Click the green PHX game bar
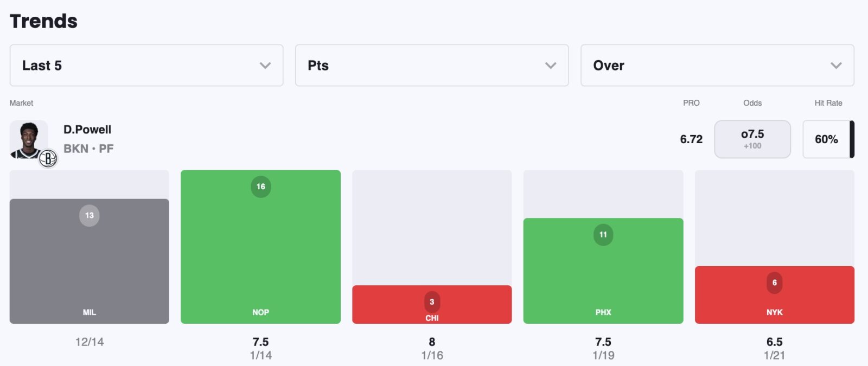Image resolution: width=868 pixels, height=366 pixels. click(x=603, y=277)
